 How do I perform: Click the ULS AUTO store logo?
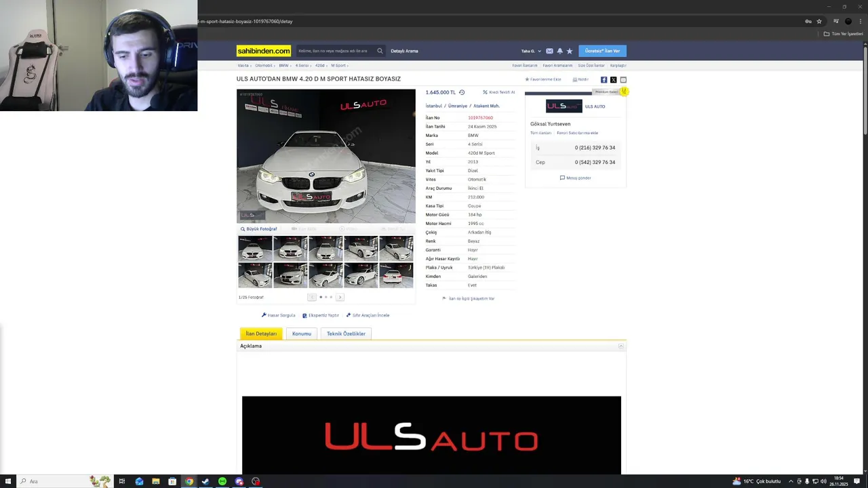pyautogui.click(x=564, y=106)
